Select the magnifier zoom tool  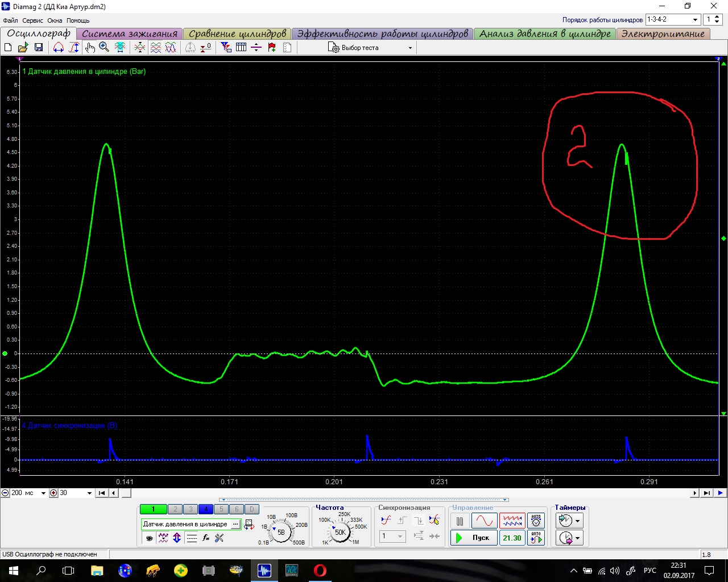pyautogui.click(x=104, y=48)
